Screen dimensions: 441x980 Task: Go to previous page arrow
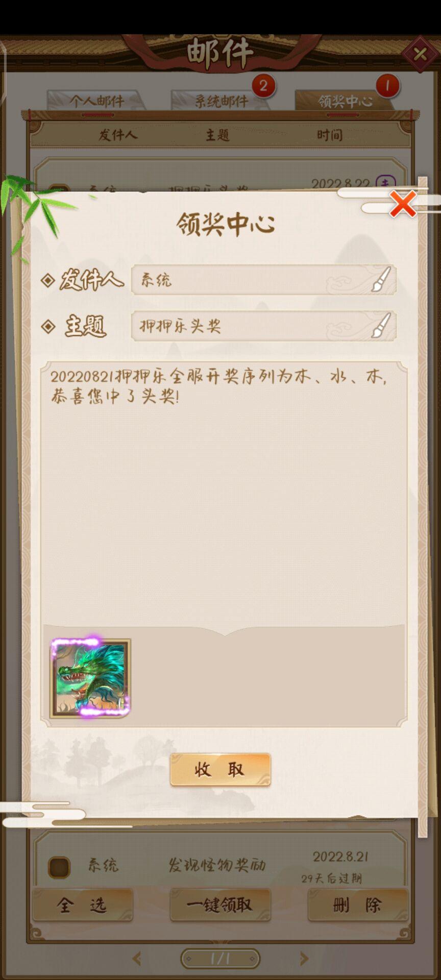tap(137, 959)
